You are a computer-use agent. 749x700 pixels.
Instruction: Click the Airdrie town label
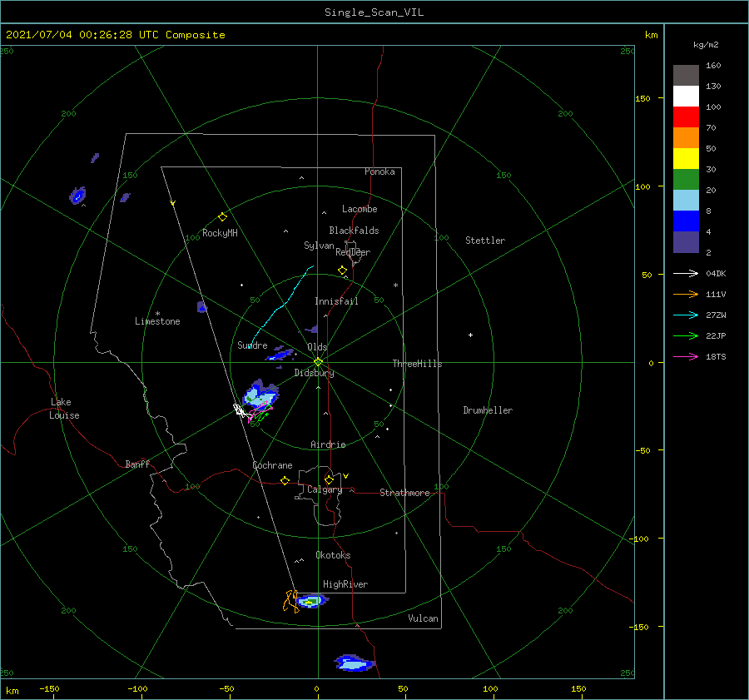pyautogui.click(x=328, y=444)
